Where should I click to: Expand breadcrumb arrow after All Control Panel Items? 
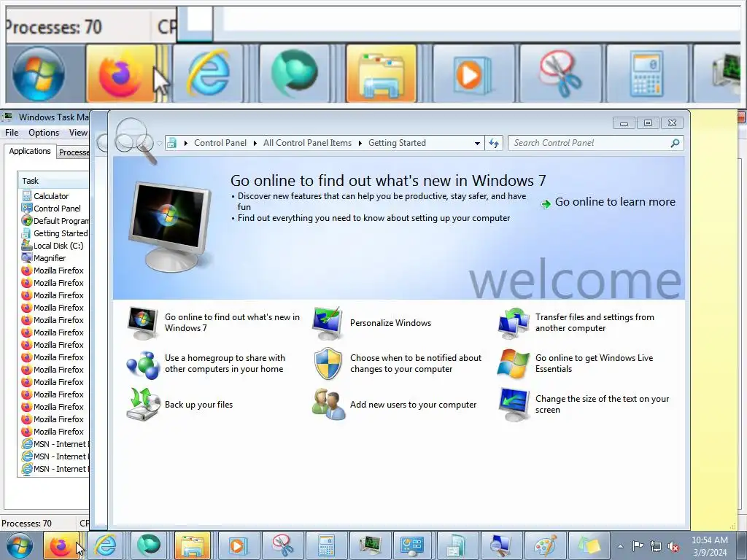click(x=360, y=144)
